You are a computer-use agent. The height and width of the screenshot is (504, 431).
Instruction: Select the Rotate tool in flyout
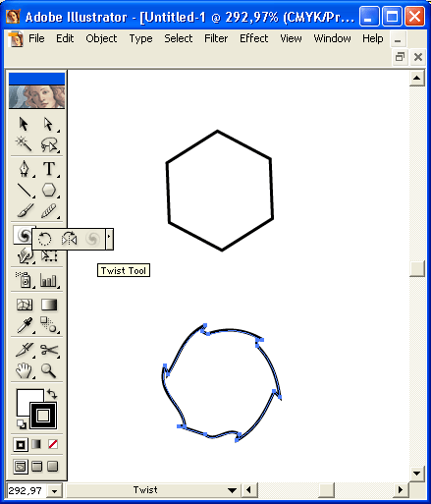pyautogui.click(x=44, y=239)
